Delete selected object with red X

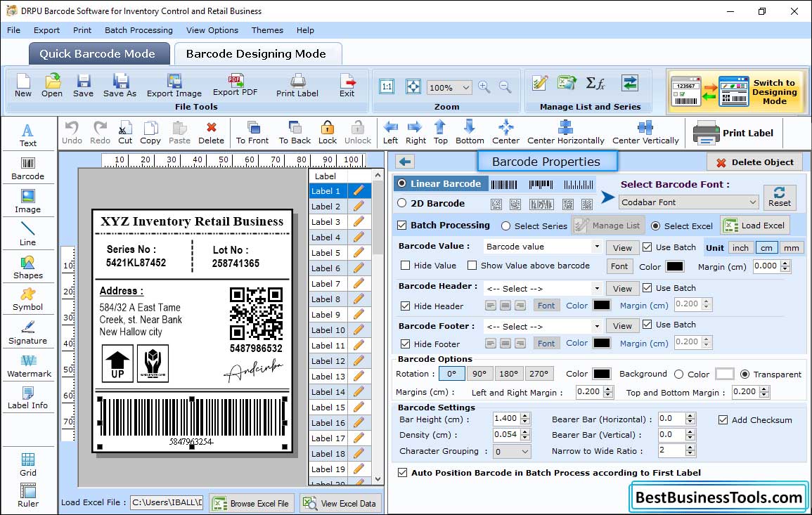pos(212,132)
